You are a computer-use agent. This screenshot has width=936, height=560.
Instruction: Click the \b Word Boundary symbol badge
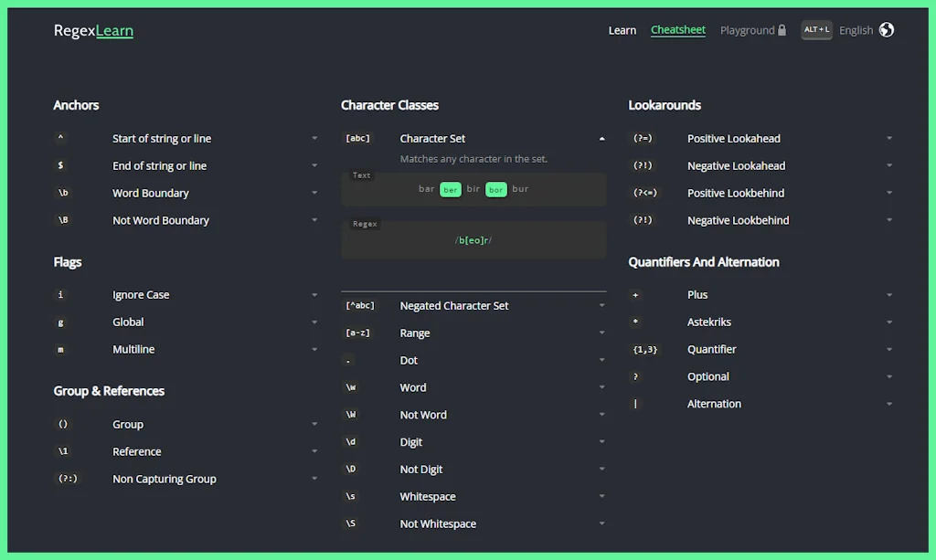(60, 193)
